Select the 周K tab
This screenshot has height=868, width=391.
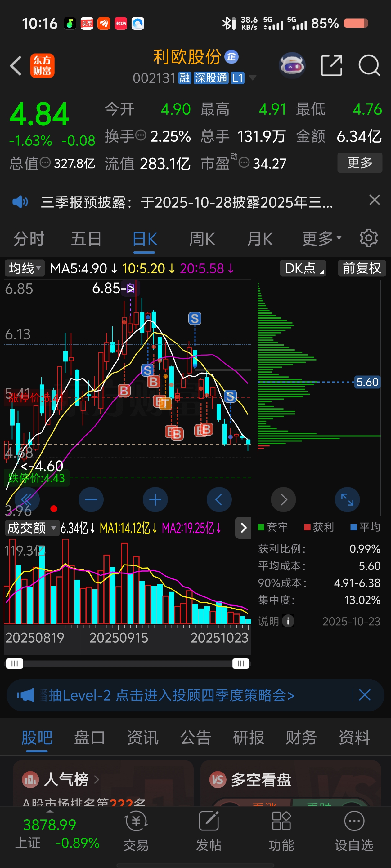(x=202, y=239)
